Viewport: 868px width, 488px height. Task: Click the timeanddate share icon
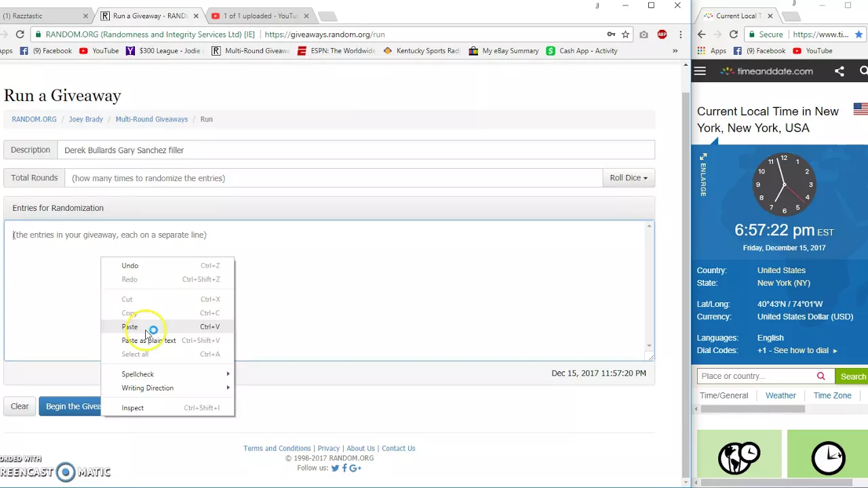pyautogui.click(x=839, y=71)
